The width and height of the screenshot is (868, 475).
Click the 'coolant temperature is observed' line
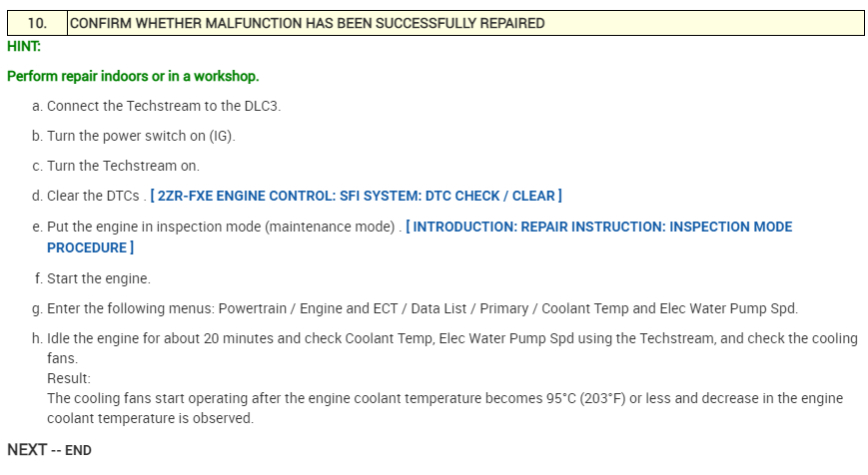[x=150, y=418]
